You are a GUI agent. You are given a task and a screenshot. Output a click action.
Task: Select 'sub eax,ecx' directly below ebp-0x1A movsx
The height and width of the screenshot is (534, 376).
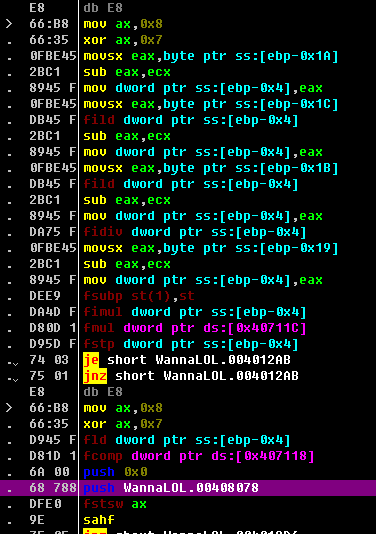coord(127,72)
